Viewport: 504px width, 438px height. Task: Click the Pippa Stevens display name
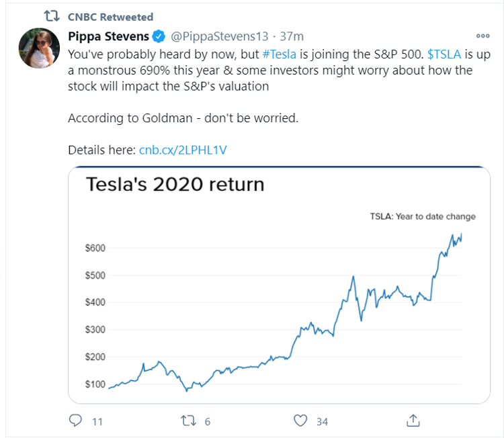(108, 36)
